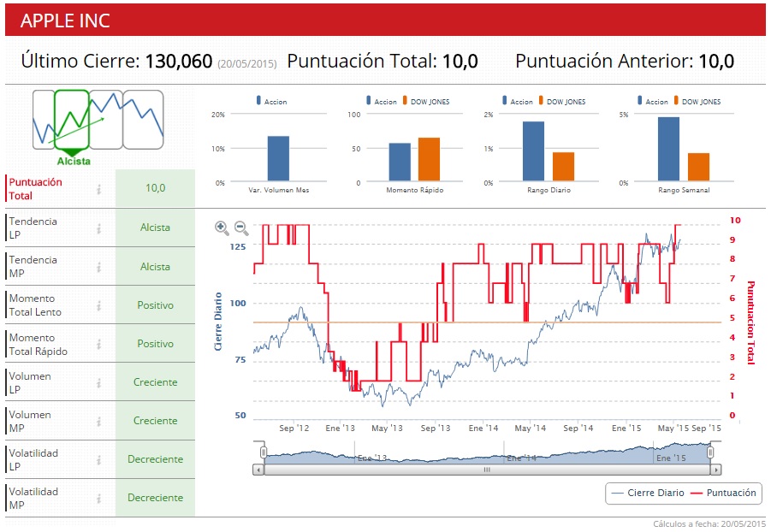Toggle Accion legend in Var. Volumen Mes chart
Screen dimensions: 771x532
tap(272, 101)
